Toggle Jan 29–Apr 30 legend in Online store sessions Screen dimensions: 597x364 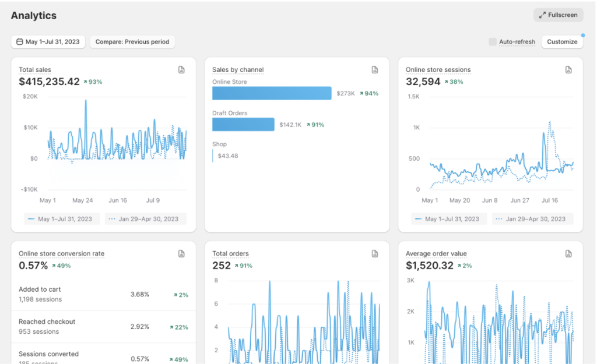pyautogui.click(x=533, y=219)
